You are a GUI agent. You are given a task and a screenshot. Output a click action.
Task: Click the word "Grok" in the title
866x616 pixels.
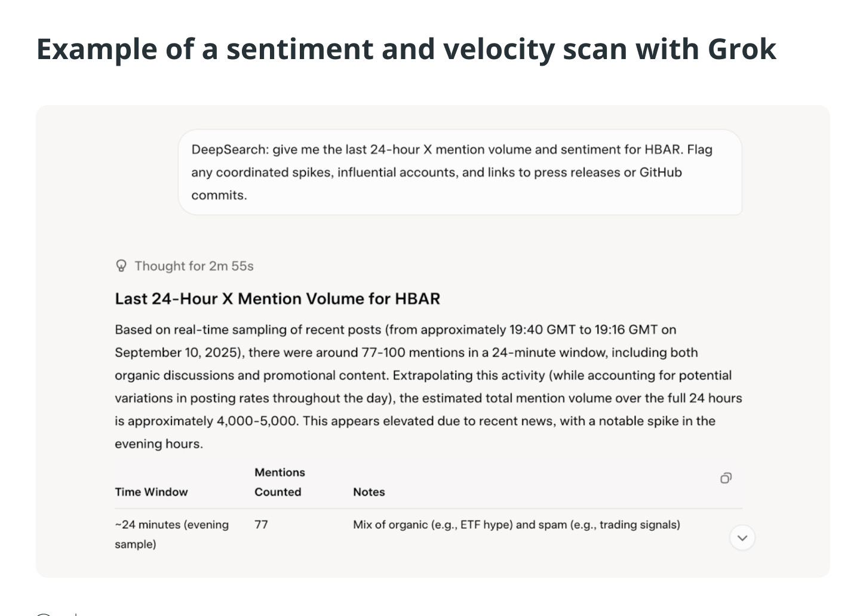click(x=742, y=49)
